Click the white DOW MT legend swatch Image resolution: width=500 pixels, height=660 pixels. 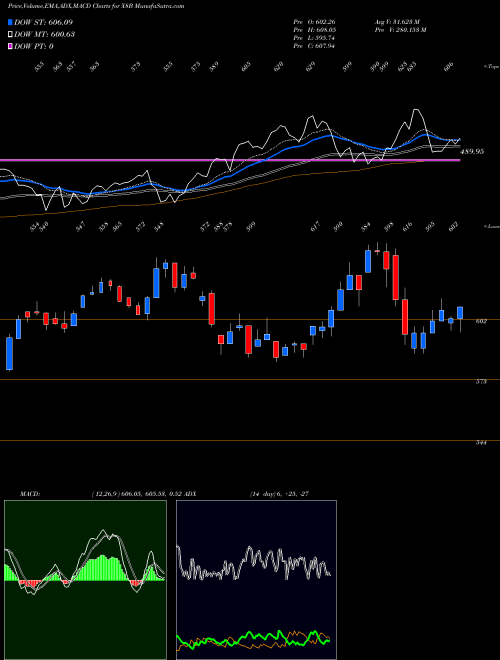11,34
